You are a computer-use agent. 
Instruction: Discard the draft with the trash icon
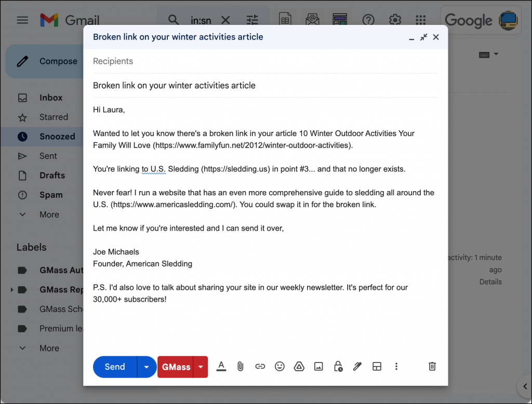click(432, 367)
